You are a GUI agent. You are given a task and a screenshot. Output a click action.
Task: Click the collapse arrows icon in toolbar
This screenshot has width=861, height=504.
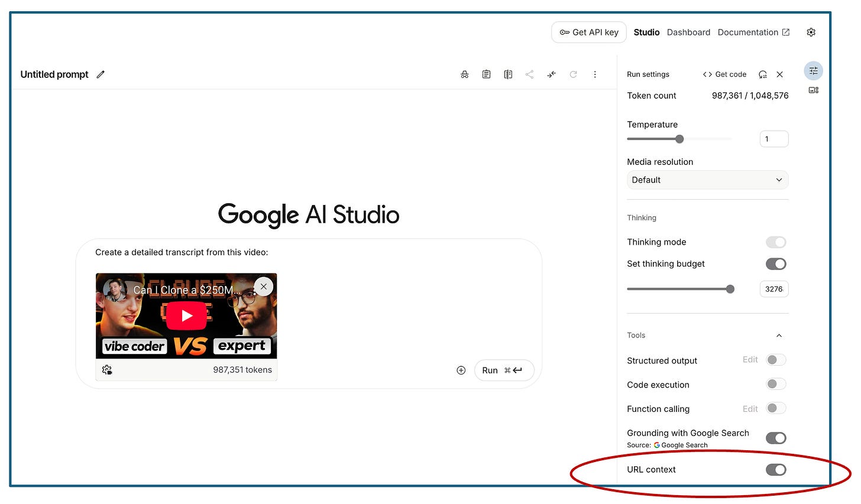click(551, 74)
